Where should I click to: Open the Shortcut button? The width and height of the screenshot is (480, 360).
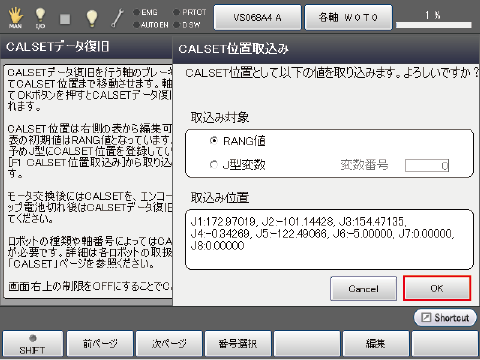445,318
